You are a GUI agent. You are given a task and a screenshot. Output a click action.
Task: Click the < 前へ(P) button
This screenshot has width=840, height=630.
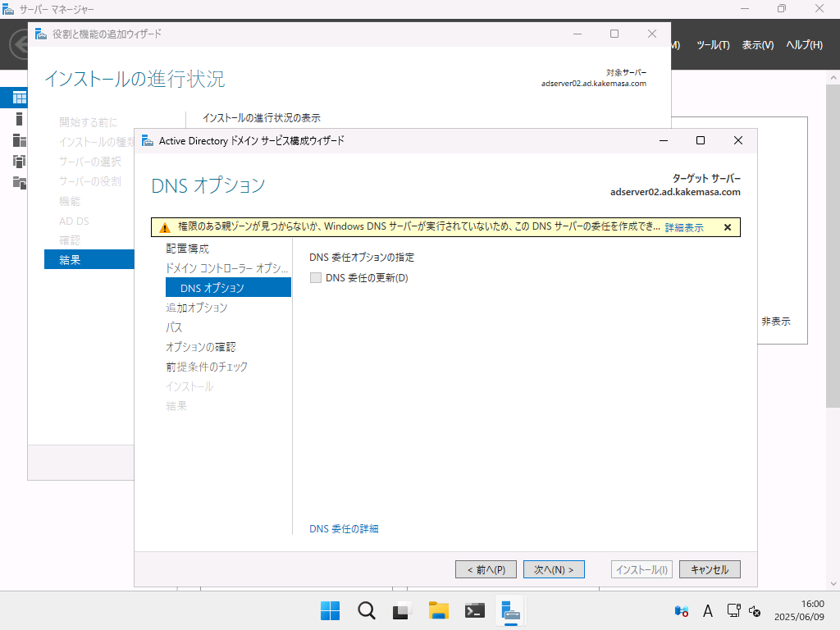486,569
